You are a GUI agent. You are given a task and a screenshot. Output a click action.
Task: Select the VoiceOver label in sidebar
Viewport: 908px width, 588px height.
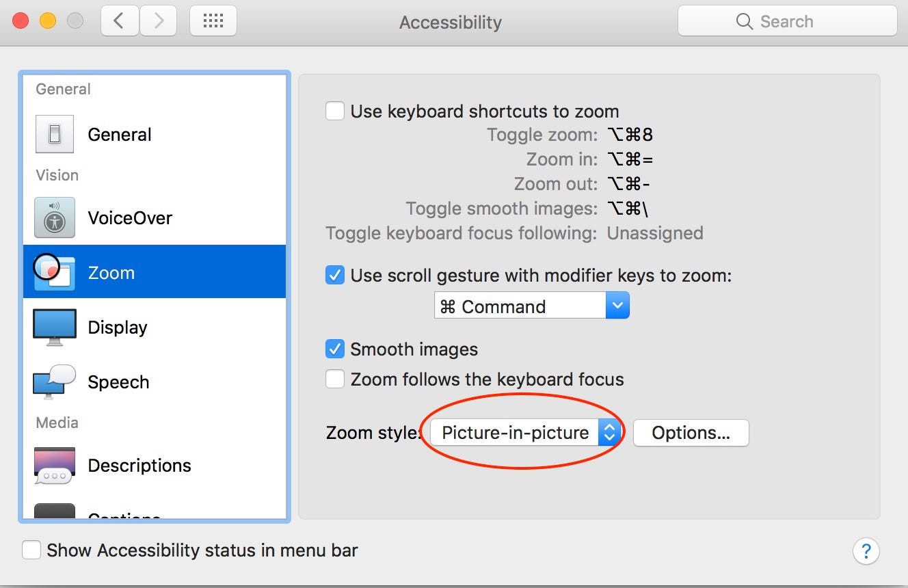click(130, 218)
